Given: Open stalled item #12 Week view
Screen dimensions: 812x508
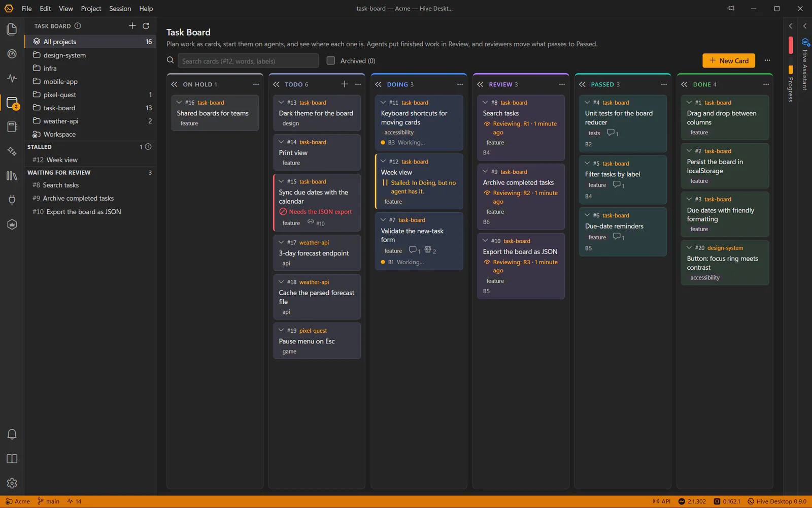Looking at the screenshot, I should tap(90, 160).
